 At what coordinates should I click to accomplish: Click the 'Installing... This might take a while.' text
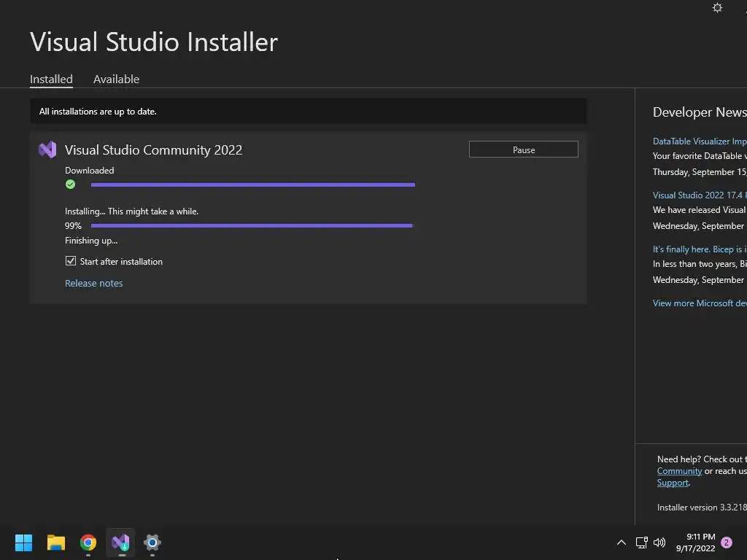131,211
